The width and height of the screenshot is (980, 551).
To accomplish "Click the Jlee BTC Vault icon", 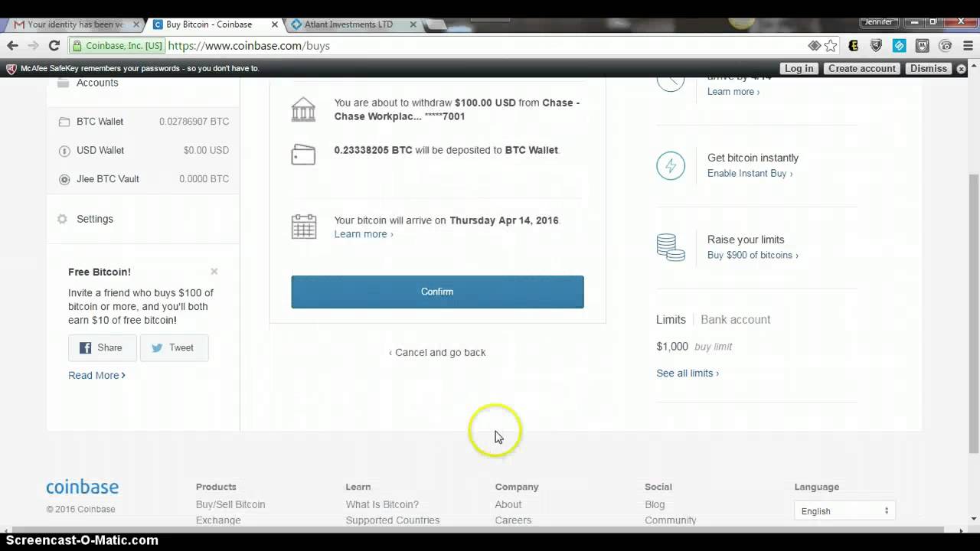I will pyautogui.click(x=64, y=179).
